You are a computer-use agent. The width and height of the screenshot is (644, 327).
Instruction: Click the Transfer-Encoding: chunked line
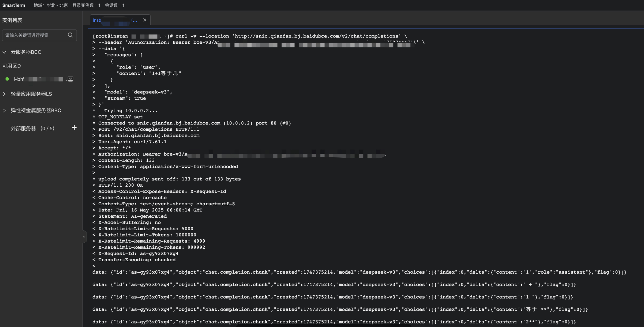[134, 260]
